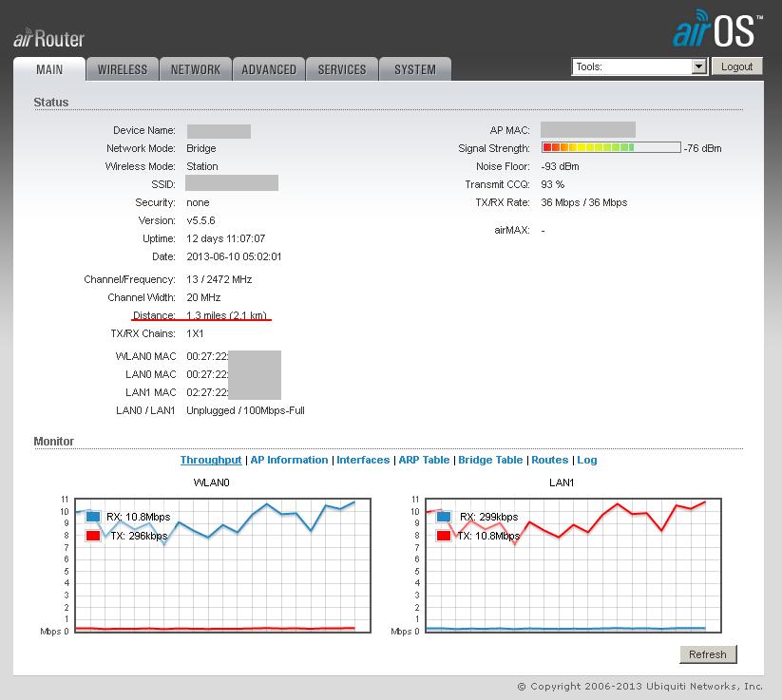This screenshot has height=700, width=782.
Task: Open the AP Information link
Action: (289, 460)
